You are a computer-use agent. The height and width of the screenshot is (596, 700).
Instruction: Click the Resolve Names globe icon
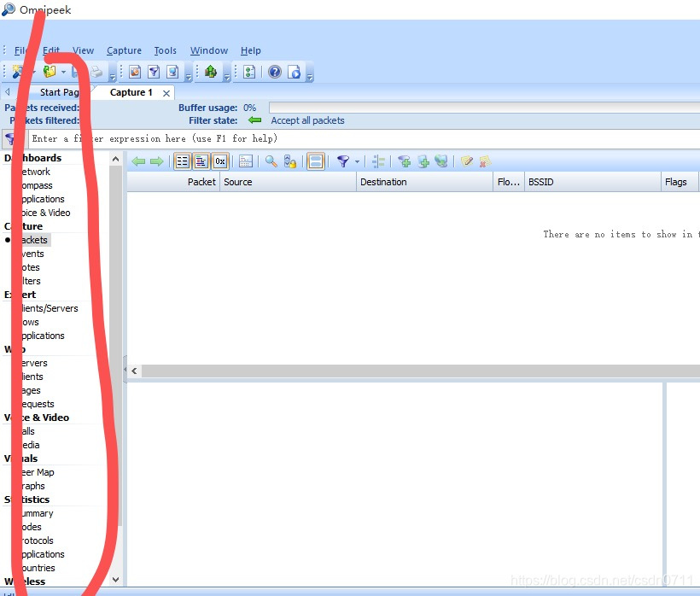tap(441, 161)
